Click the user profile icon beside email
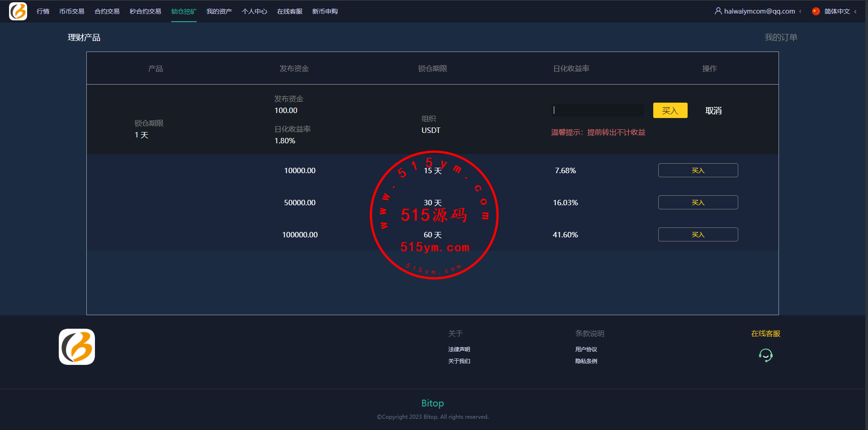 click(x=718, y=11)
